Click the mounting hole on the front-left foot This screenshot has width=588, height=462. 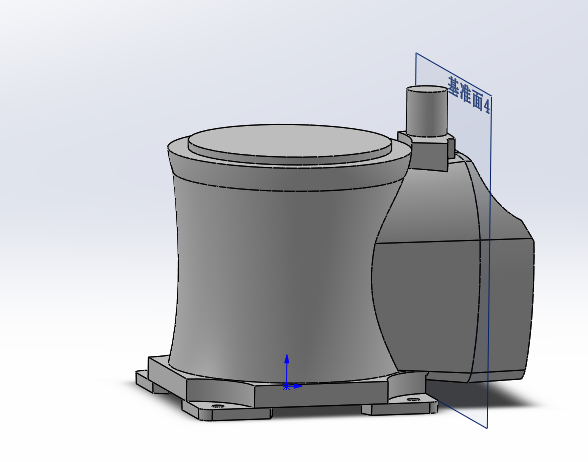(x=217, y=406)
